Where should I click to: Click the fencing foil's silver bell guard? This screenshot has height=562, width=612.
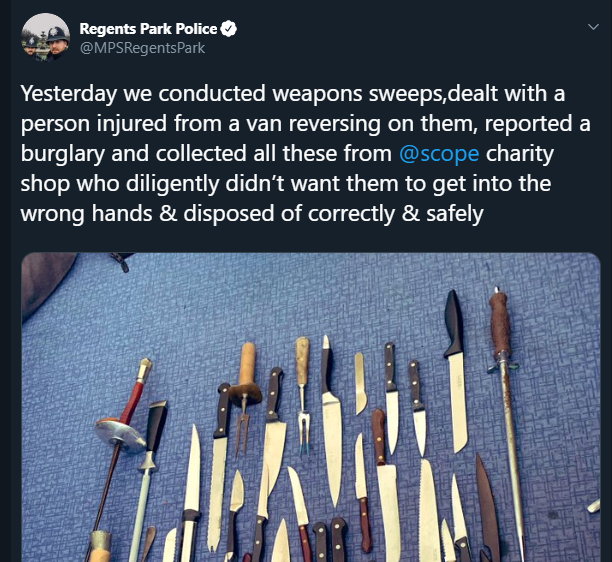pos(120,435)
